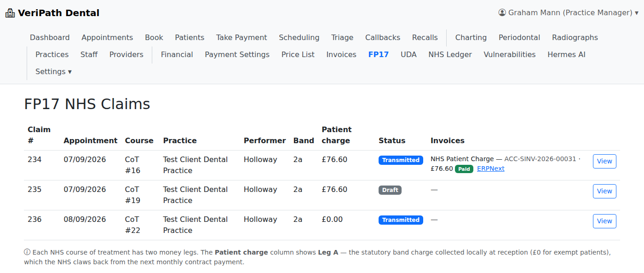This screenshot has height=273, width=644.
Task: Click the info icon before the footnote
Action: pyautogui.click(x=27, y=252)
